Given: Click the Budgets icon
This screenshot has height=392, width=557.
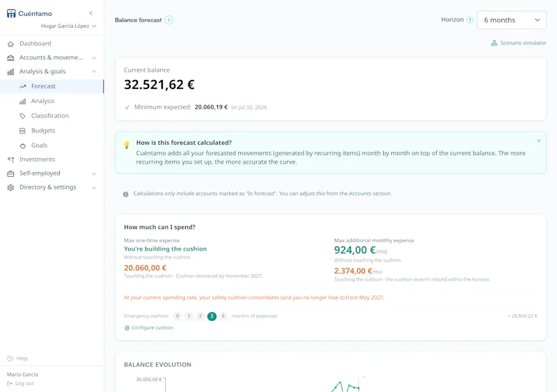Looking at the screenshot, I should 23,131.
